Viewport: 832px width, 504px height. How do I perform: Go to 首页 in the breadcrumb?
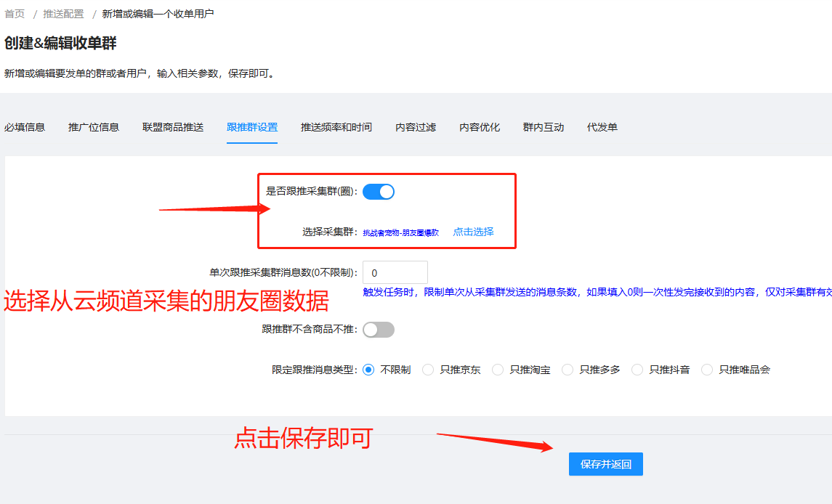[x=15, y=14]
